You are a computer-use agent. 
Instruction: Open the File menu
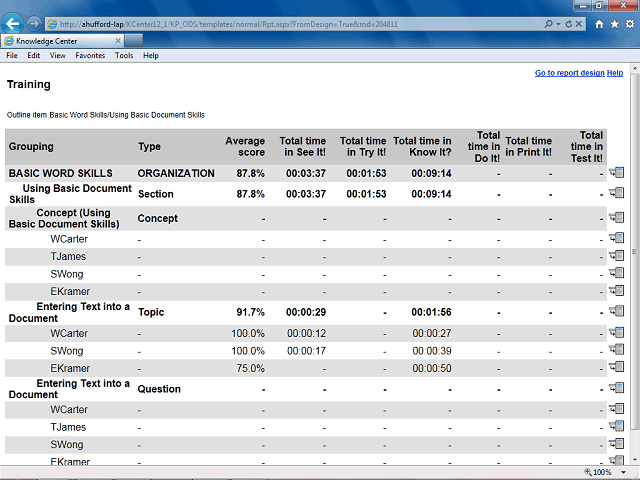point(12,56)
